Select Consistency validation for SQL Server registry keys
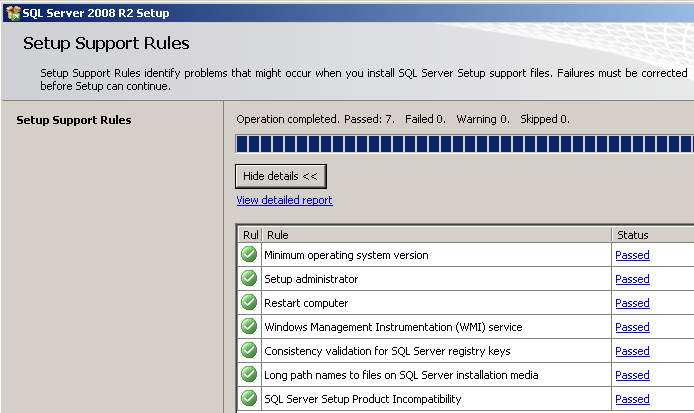 pyautogui.click(x=387, y=351)
